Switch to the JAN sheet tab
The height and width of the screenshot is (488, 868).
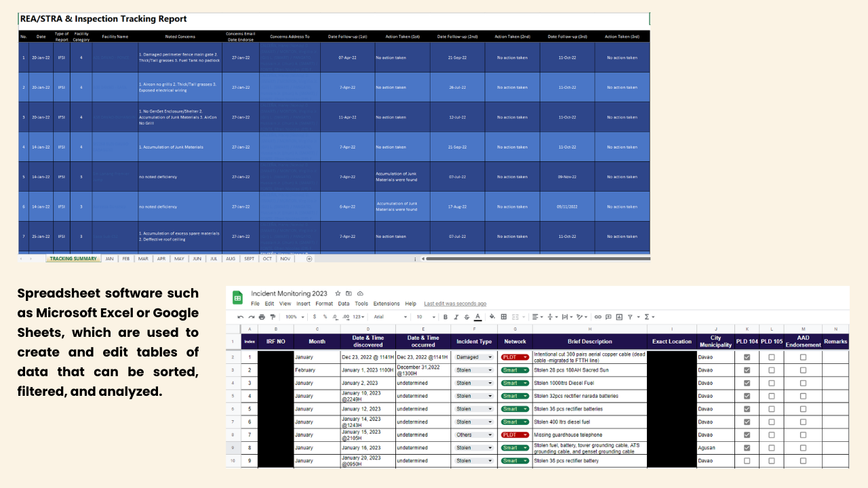[x=109, y=258]
